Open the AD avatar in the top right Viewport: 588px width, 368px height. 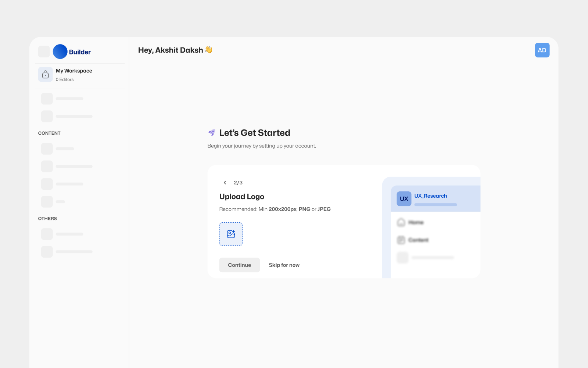pos(542,50)
